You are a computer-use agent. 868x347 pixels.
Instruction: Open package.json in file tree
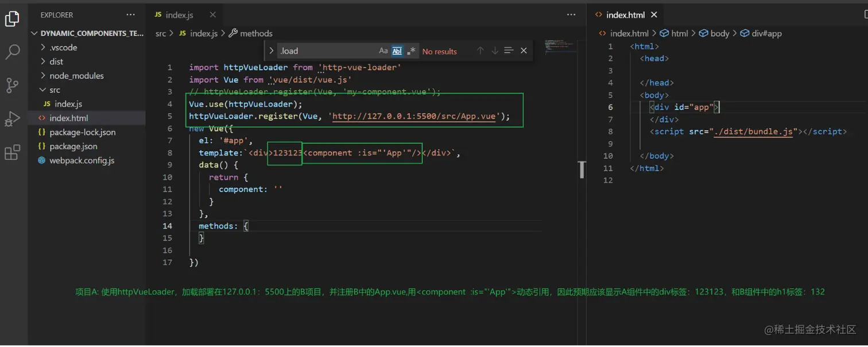point(87,146)
